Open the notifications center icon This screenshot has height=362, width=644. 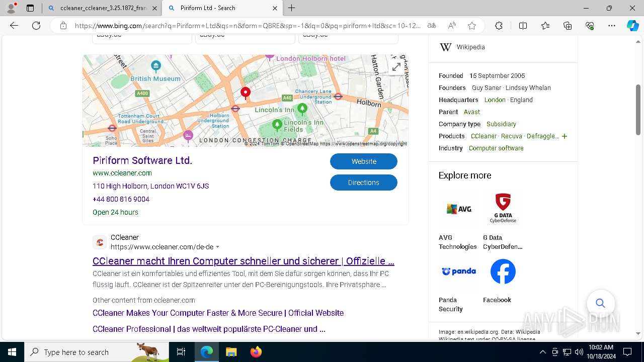tap(627, 352)
